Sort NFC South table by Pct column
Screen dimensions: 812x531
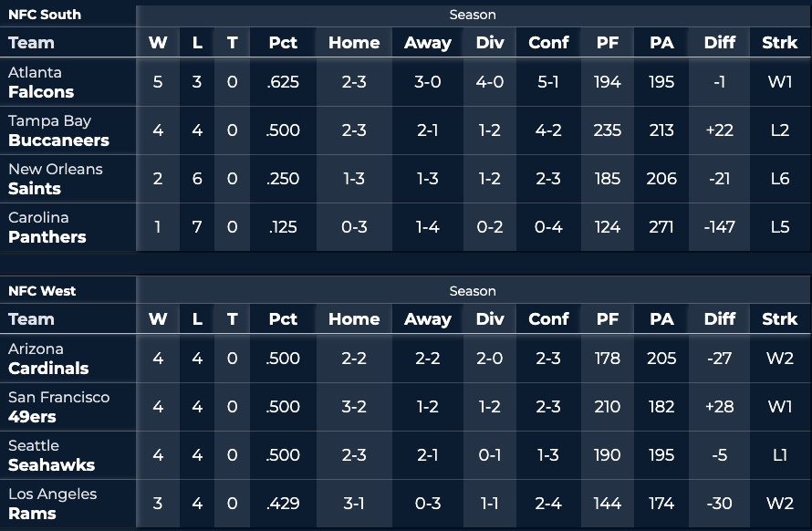(x=283, y=42)
